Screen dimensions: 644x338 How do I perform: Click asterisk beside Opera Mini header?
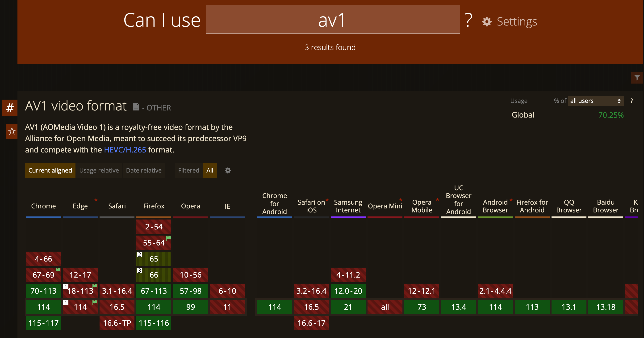pos(401,200)
